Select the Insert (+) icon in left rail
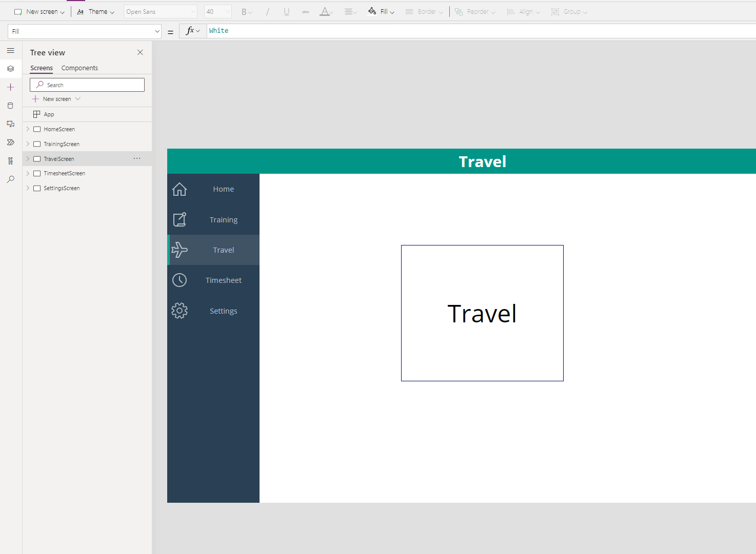Screen dimensions: 756x554 point(11,87)
